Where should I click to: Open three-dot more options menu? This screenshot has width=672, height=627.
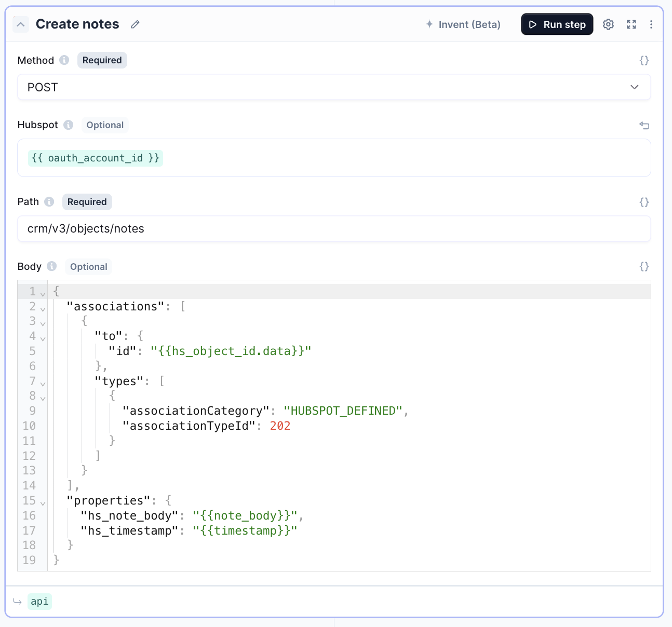(651, 24)
